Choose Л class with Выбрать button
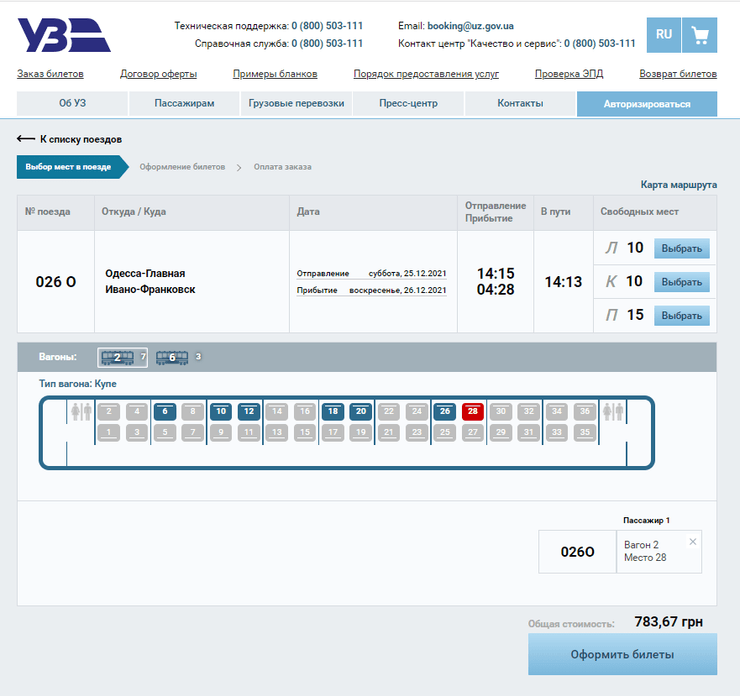Screen dimensions: 740x696 (x=681, y=249)
